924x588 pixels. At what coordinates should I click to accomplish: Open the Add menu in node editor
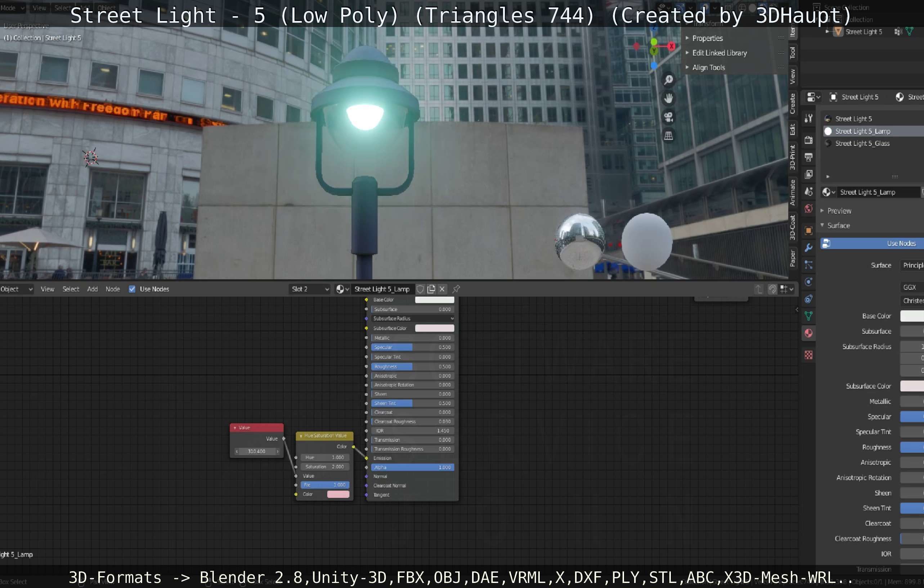click(93, 289)
